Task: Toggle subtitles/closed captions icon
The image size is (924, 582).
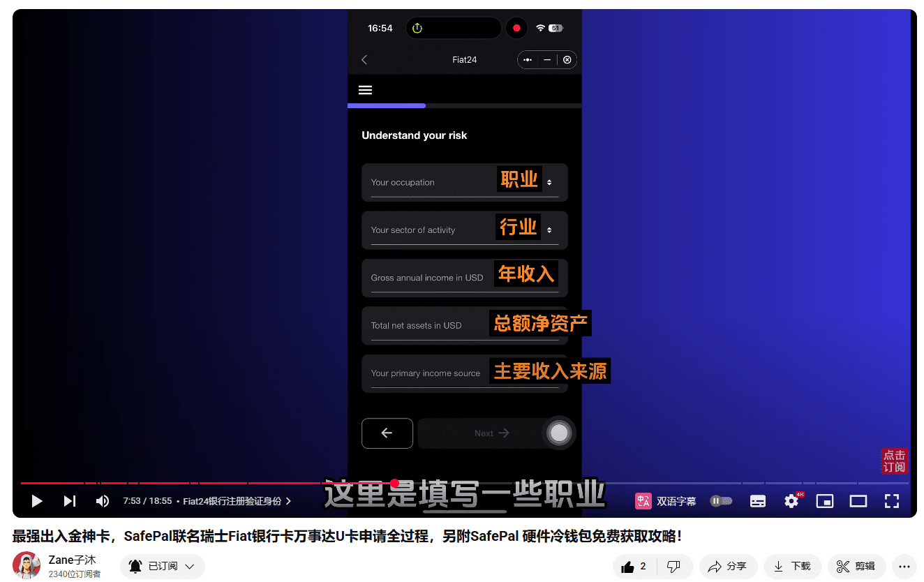Action: (758, 501)
